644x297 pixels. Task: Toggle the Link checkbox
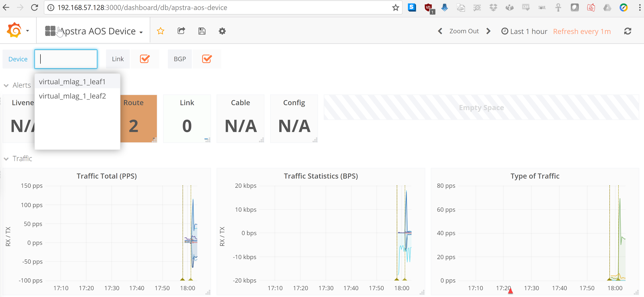pyautogui.click(x=145, y=59)
